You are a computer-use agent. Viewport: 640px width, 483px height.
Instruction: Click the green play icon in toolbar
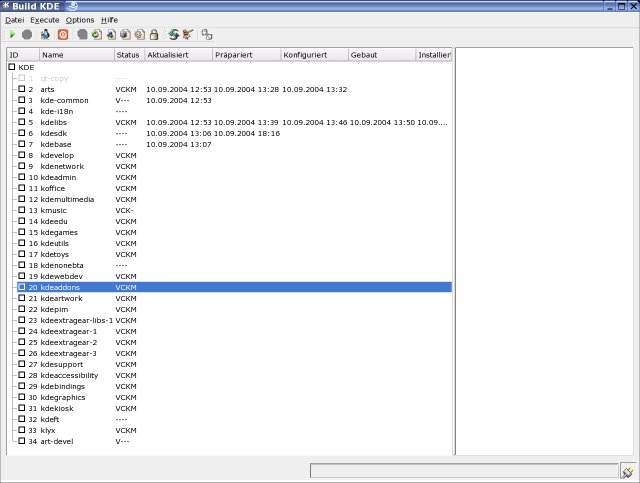point(12,35)
